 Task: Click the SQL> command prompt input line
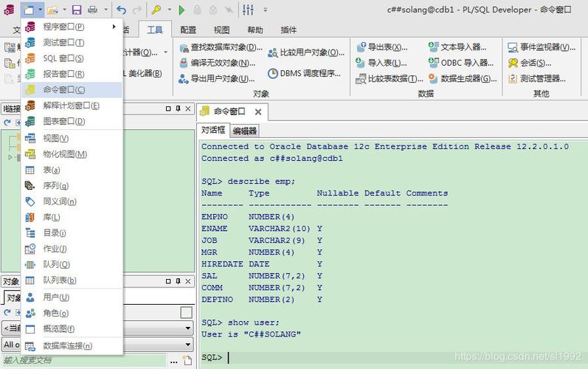(394, 357)
